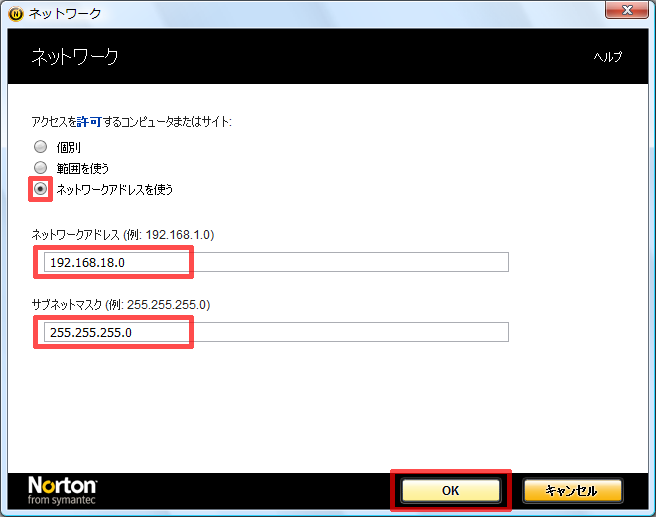Select the 個別 radio button
This screenshot has height=517, width=656.
(x=41, y=147)
